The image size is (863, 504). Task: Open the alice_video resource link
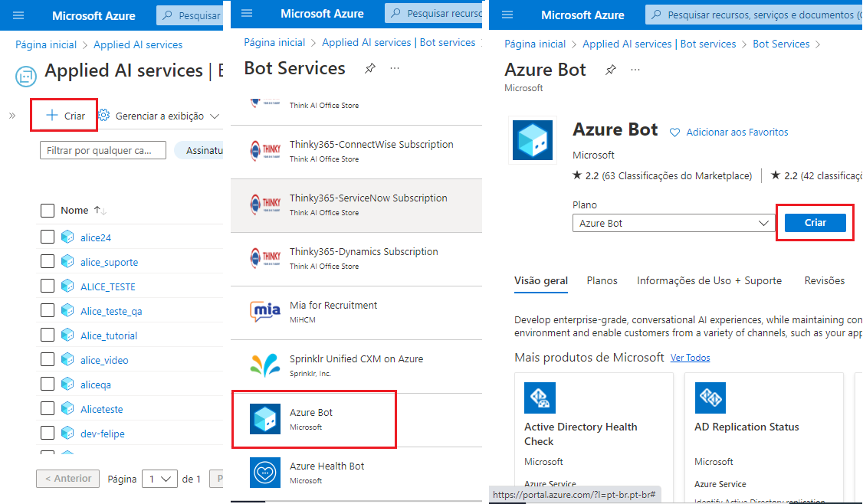[104, 361]
